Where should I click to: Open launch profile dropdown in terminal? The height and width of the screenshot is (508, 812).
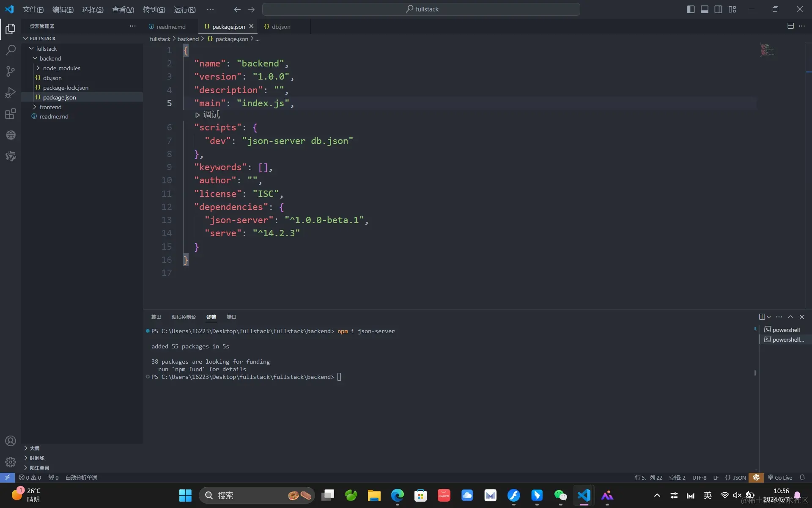pos(769,317)
